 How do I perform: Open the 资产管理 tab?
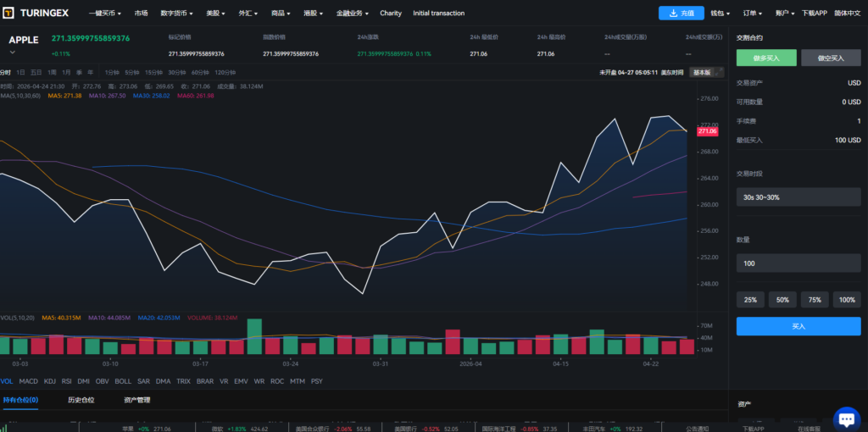click(136, 400)
